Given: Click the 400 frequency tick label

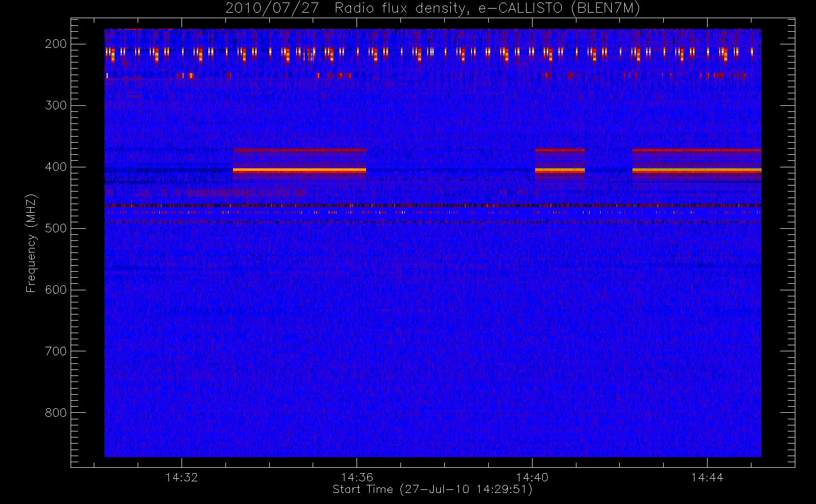Looking at the screenshot, I should (x=56, y=167).
